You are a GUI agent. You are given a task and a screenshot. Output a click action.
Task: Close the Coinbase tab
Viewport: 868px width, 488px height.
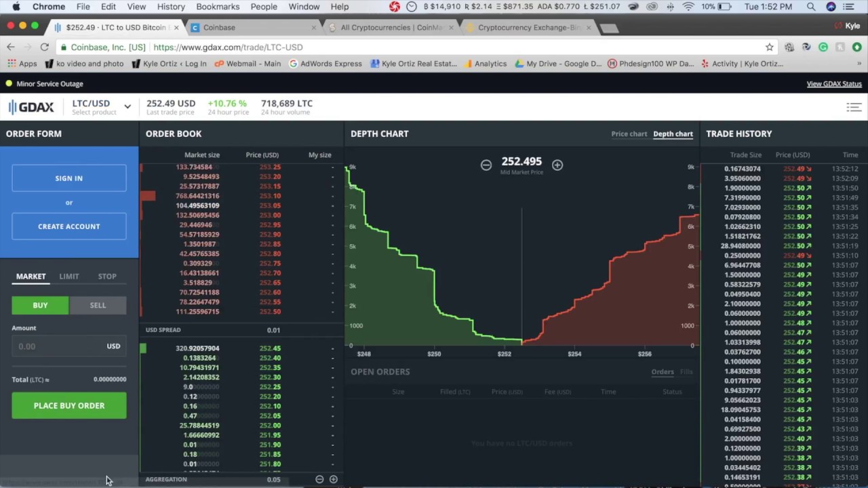pyautogui.click(x=314, y=28)
